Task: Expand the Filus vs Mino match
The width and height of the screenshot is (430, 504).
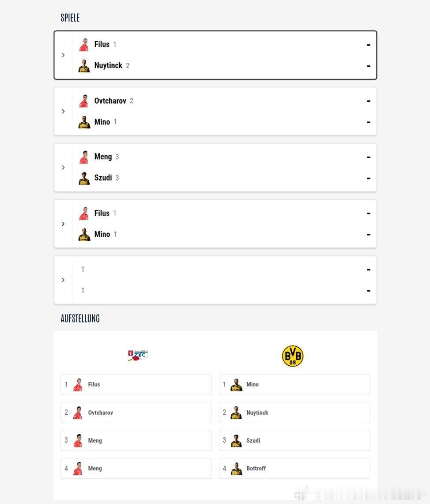Action: pyautogui.click(x=63, y=224)
